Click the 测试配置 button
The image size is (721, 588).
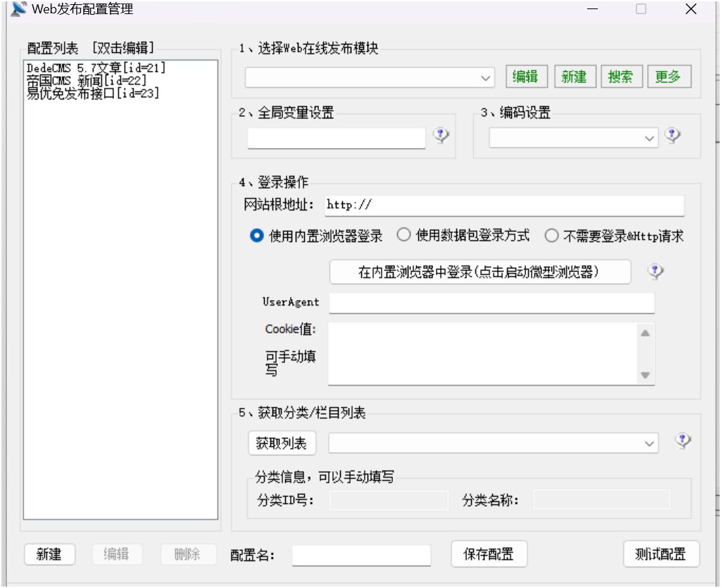(x=660, y=554)
